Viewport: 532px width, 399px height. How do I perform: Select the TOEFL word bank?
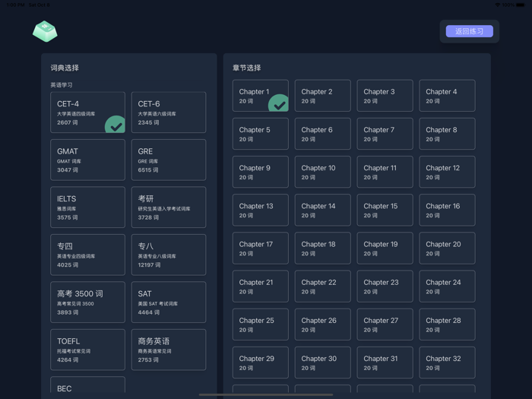click(x=87, y=350)
